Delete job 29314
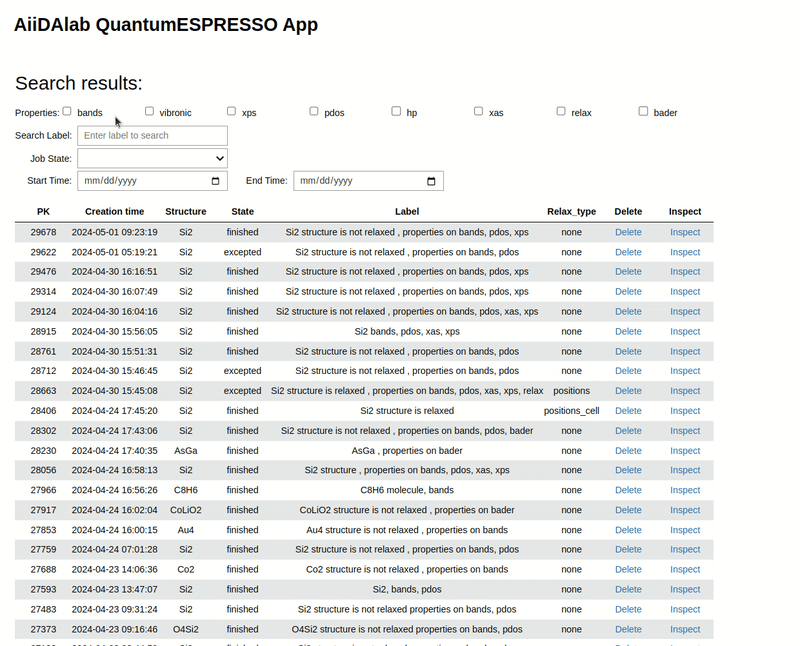Image resolution: width=800 pixels, height=646 pixels. 628,291
